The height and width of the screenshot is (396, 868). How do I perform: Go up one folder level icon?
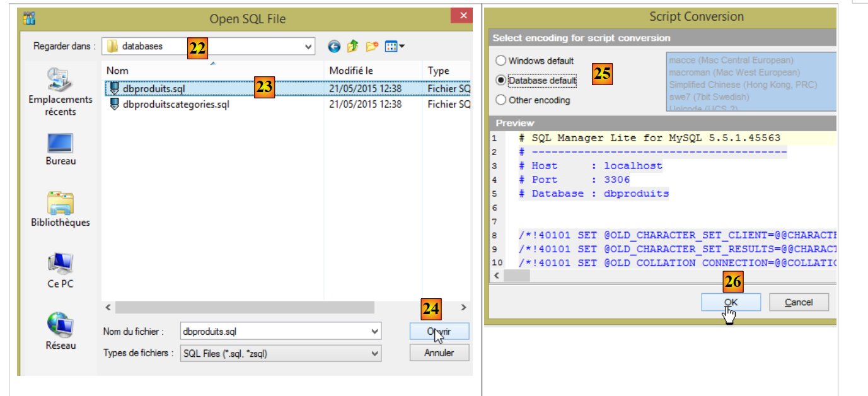tap(353, 46)
